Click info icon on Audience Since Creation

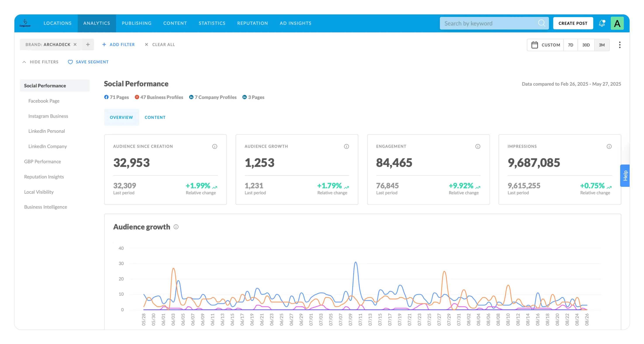tap(215, 146)
